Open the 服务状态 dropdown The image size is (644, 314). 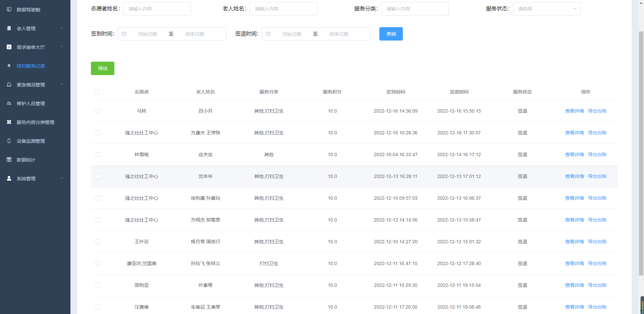546,9
